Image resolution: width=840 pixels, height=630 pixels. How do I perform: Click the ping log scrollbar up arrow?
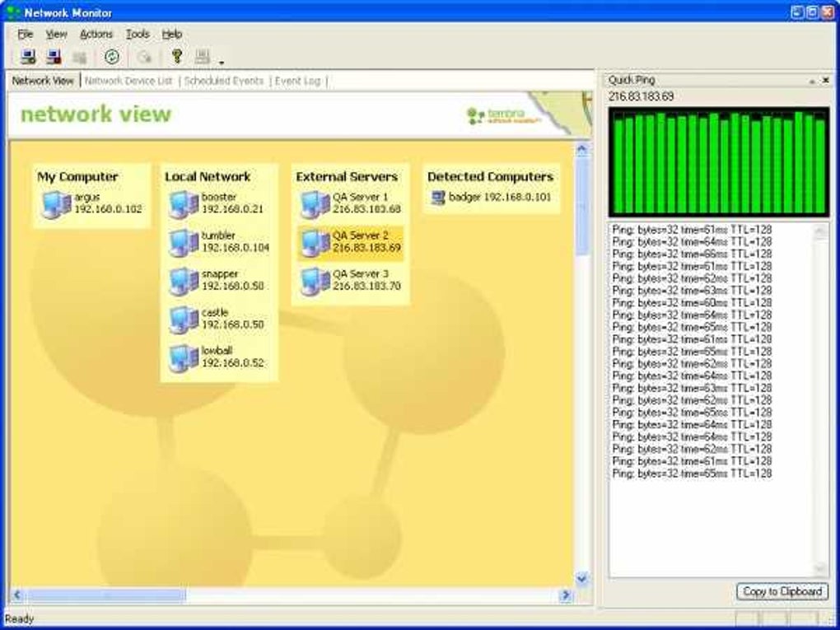click(821, 231)
